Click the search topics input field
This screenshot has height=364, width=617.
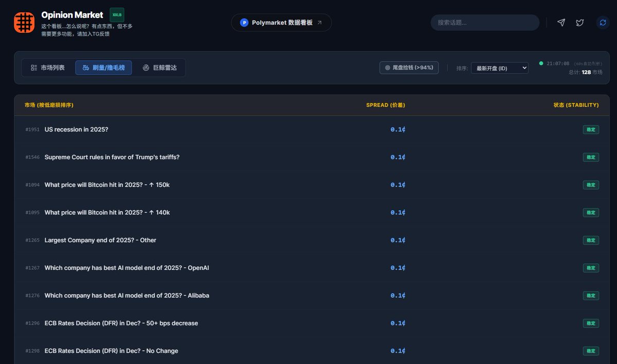[x=485, y=23]
